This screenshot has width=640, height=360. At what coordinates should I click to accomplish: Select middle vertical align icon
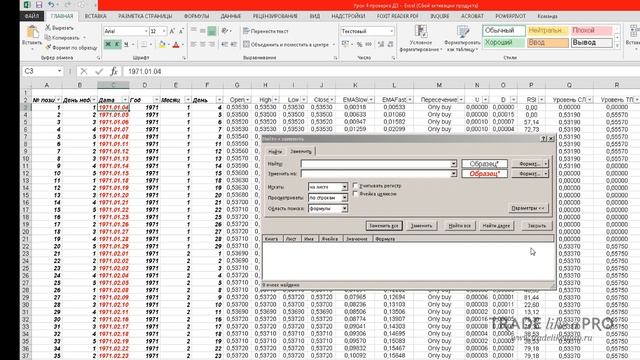click(202, 31)
